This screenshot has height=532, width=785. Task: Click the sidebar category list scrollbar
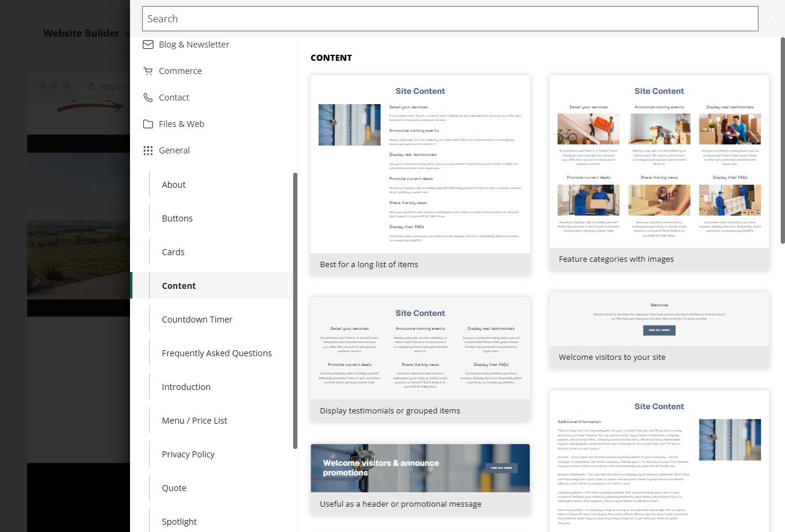click(295, 311)
